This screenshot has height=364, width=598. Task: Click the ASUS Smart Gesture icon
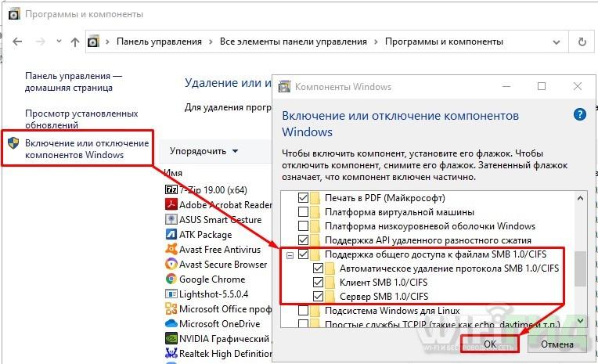[x=171, y=219]
